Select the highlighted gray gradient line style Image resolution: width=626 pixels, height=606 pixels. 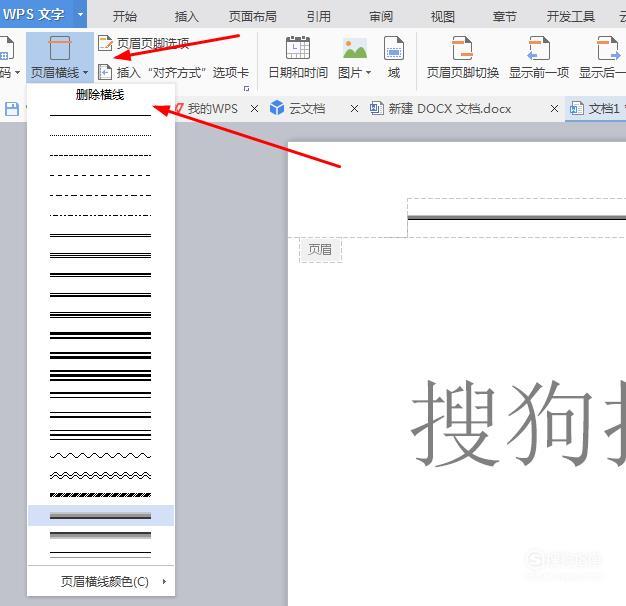pyautogui.click(x=100, y=515)
